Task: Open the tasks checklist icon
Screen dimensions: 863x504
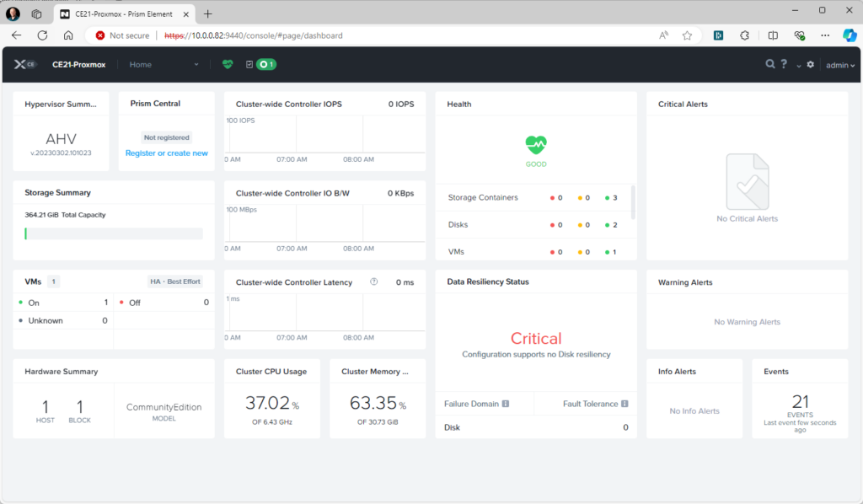Action: pyautogui.click(x=249, y=64)
